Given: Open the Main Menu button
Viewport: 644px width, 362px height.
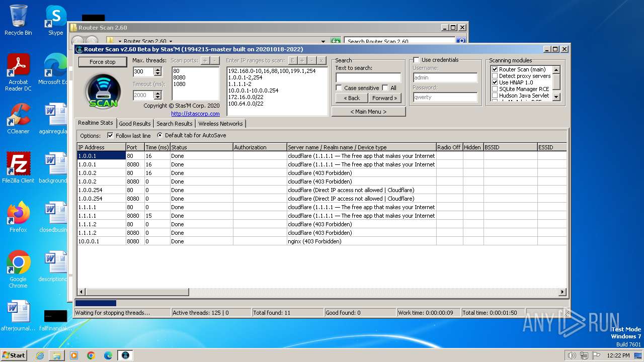Looking at the screenshot, I should coord(369,112).
